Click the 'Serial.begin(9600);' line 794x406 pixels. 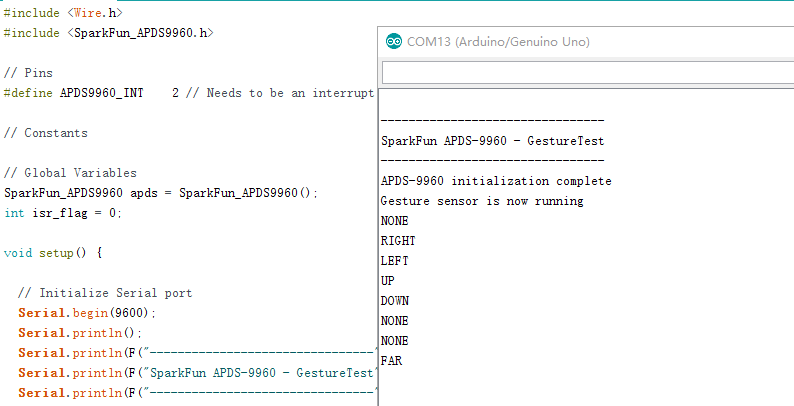click(x=87, y=313)
